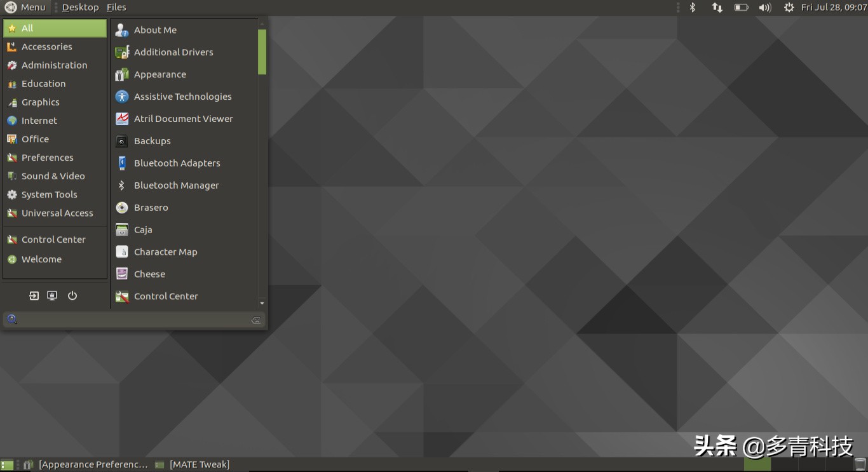
Task: Select the Sound & Video category
Action: 55,175
